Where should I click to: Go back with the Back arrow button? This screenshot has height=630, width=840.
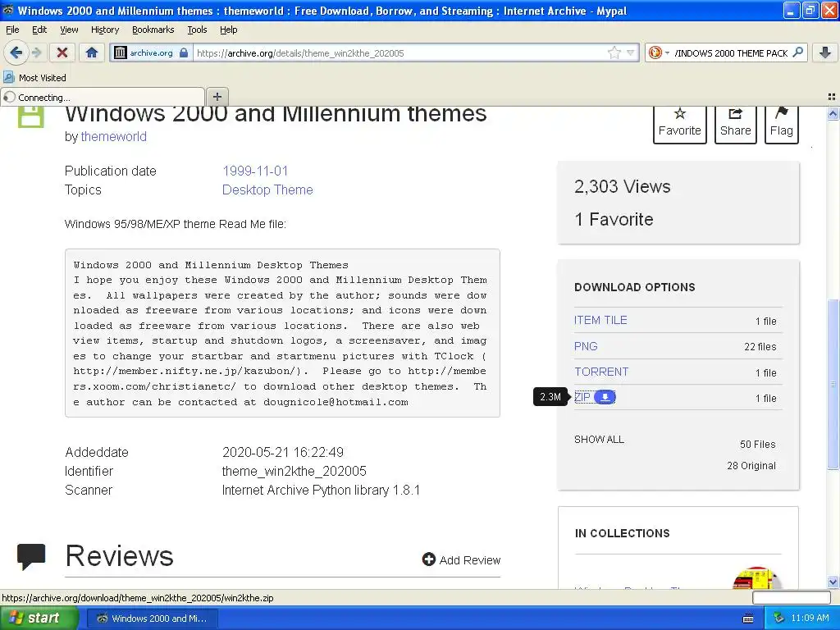coord(16,52)
